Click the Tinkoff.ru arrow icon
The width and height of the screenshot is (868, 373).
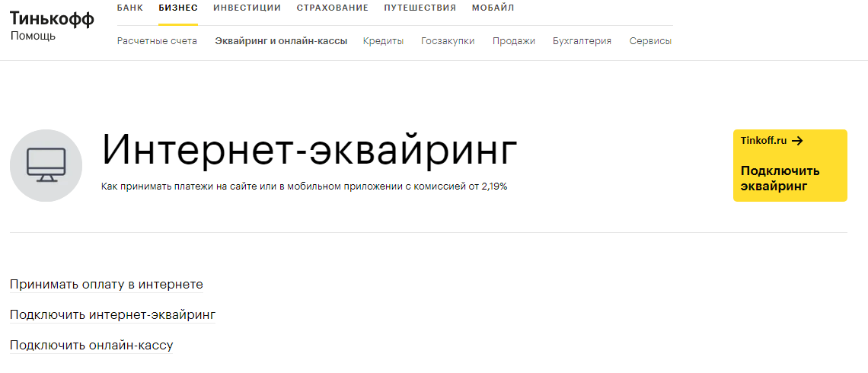click(797, 141)
